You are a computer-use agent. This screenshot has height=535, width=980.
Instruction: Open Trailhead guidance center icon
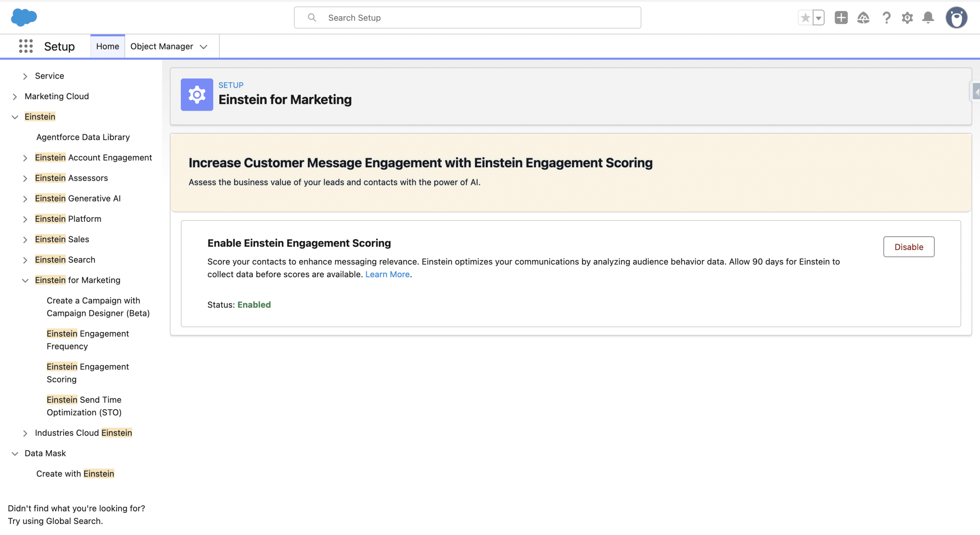click(863, 18)
